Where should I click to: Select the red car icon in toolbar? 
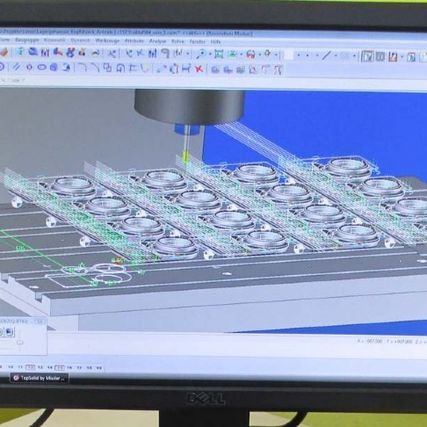point(251,54)
